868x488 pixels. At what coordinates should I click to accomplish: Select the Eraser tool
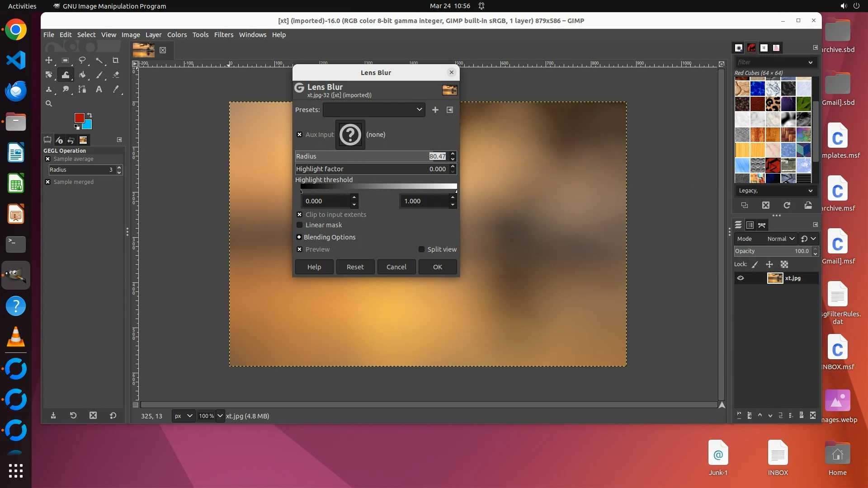[x=115, y=75]
